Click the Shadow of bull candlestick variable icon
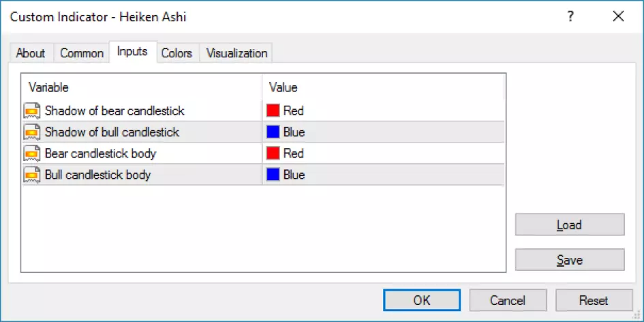The image size is (644, 322). coord(32,132)
